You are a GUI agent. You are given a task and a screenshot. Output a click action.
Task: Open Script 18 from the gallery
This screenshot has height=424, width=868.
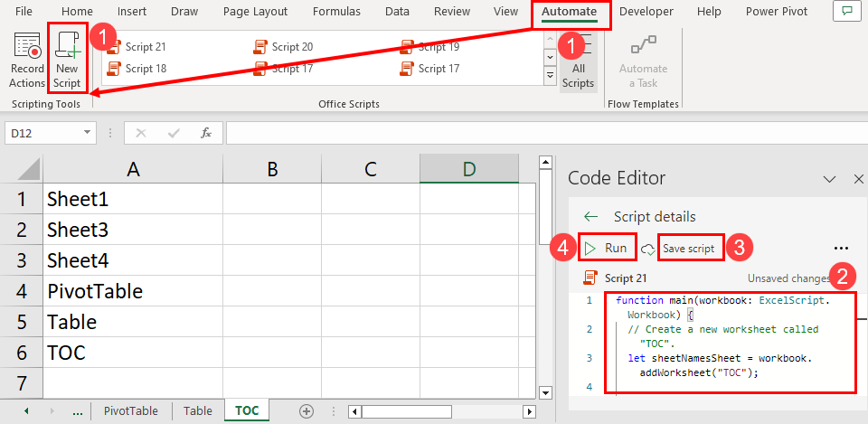(137, 69)
